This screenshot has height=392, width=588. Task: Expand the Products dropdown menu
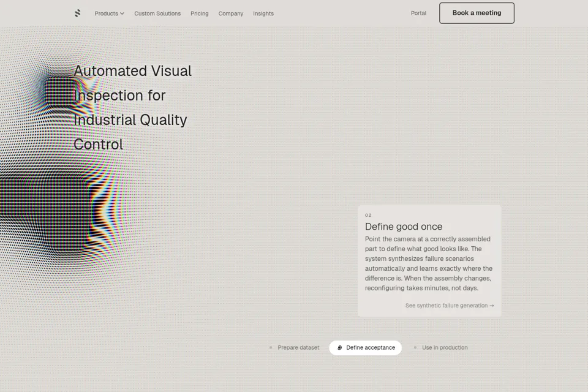109,13
